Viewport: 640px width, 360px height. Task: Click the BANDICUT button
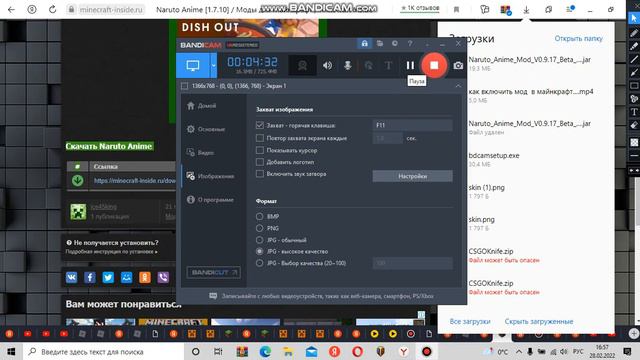point(213,272)
